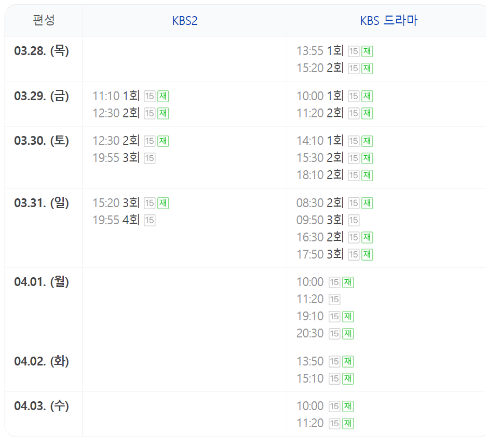Click the 재 rerun badge beside KBS2 15:20 3회
The width and height of the screenshot is (486, 448).
point(164,203)
